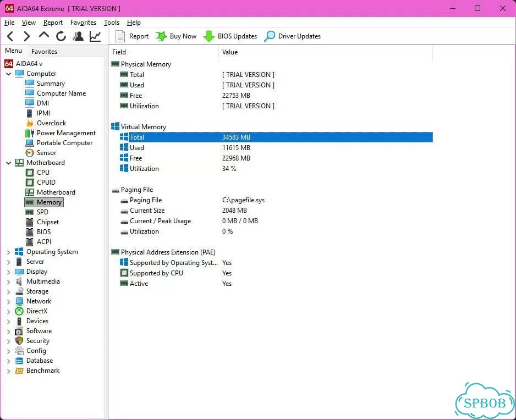The image size is (516, 420).
Task: Open the Computer Name tree item
Action: coord(61,93)
